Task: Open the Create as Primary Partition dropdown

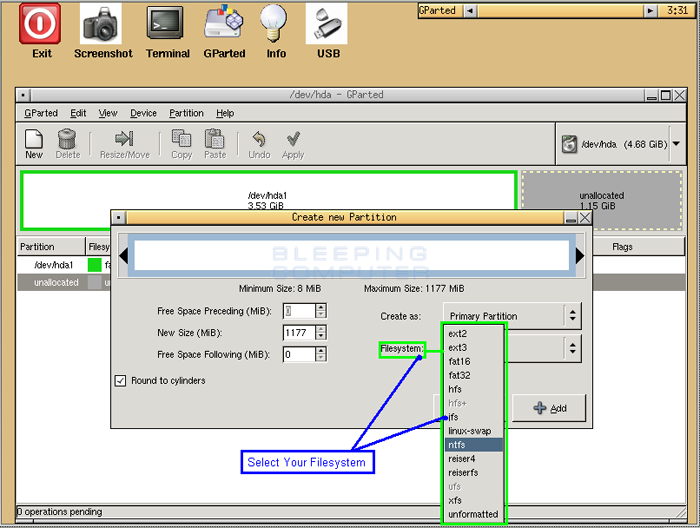Action: (x=512, y=316)
